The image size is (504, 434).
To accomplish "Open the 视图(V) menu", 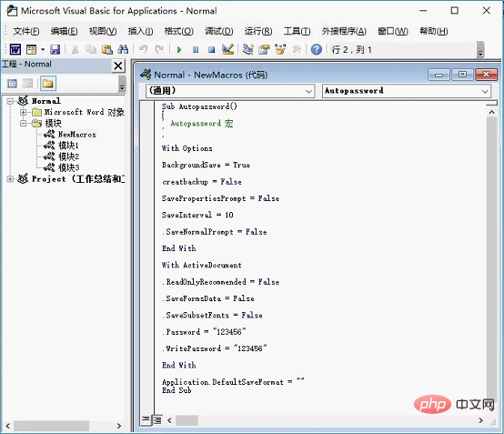I will pyautogui.click(x=103, y=31).
